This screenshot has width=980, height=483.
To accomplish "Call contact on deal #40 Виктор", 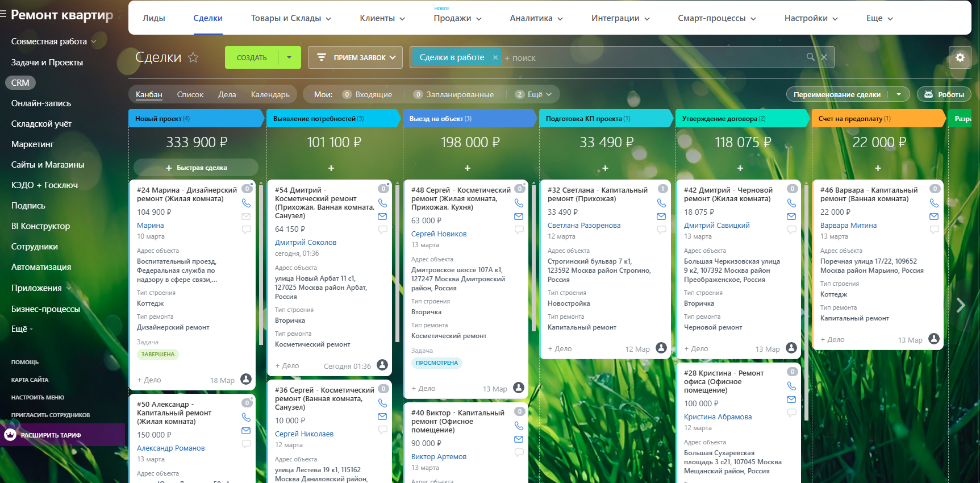I will [519, 426].
